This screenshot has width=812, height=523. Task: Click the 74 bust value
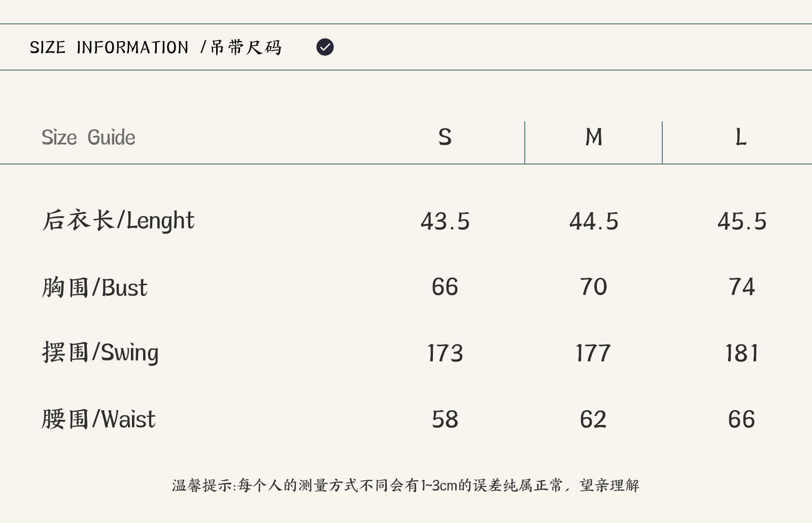741,287
